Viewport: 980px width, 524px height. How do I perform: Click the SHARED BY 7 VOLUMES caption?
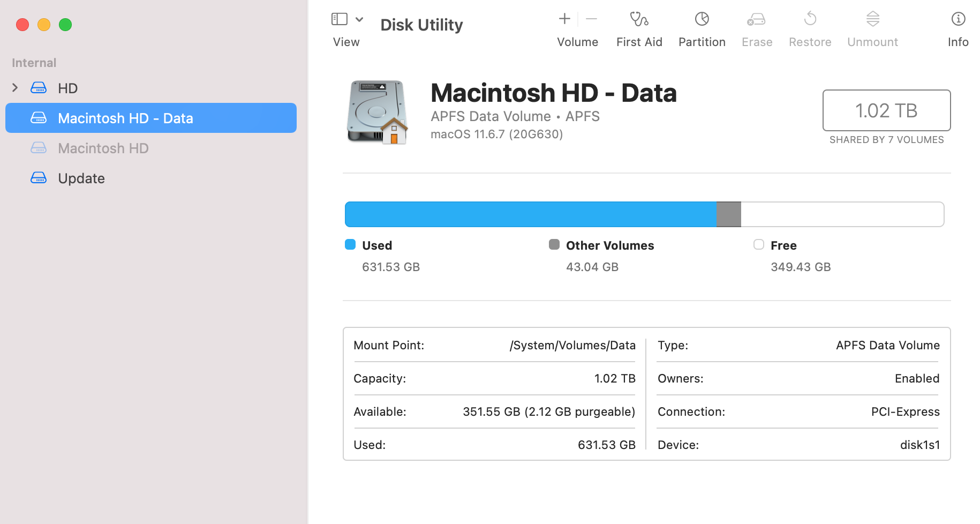click(x=887, y=140)
